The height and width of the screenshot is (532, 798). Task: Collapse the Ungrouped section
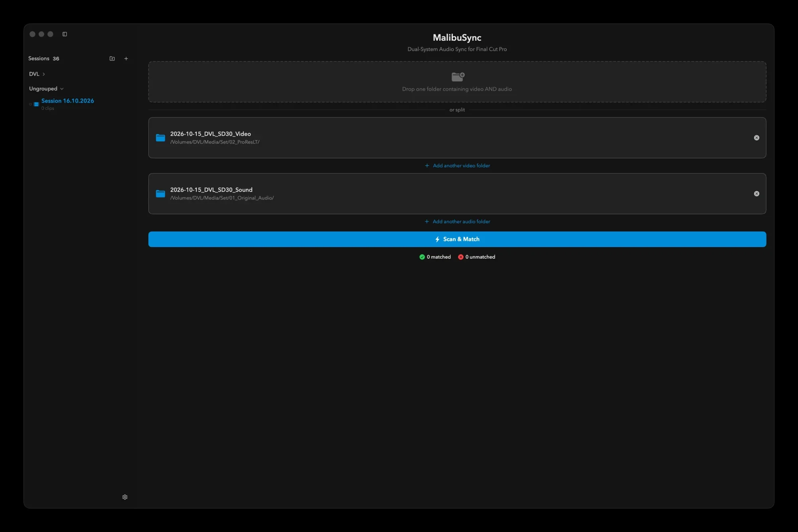[46, 89]
